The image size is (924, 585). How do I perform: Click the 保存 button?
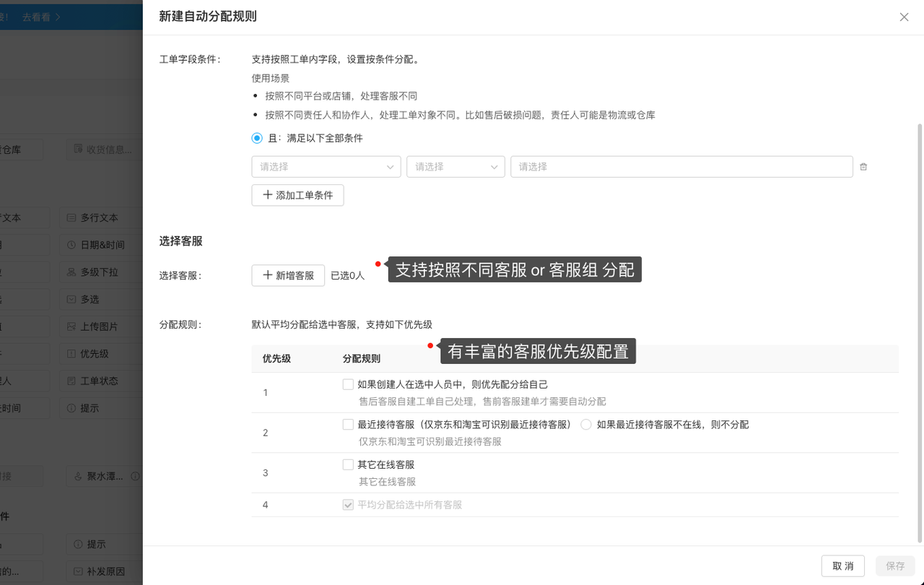pyautogui.click(x=895, y=565)
